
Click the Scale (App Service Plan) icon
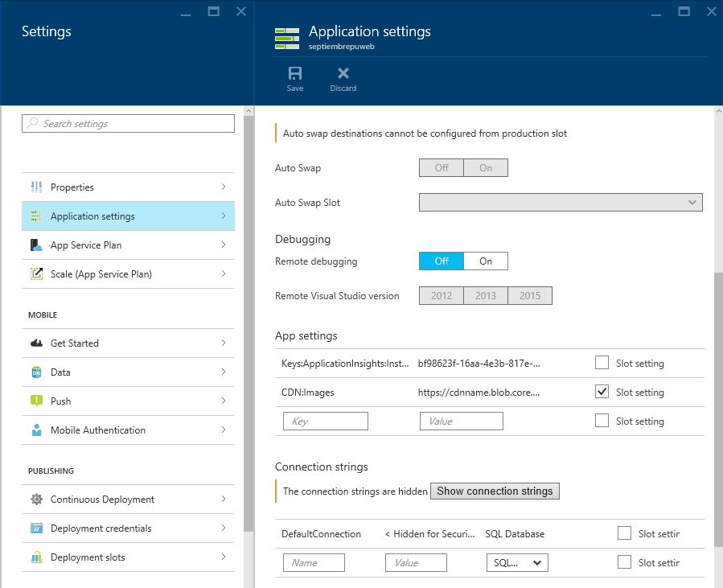36,274
